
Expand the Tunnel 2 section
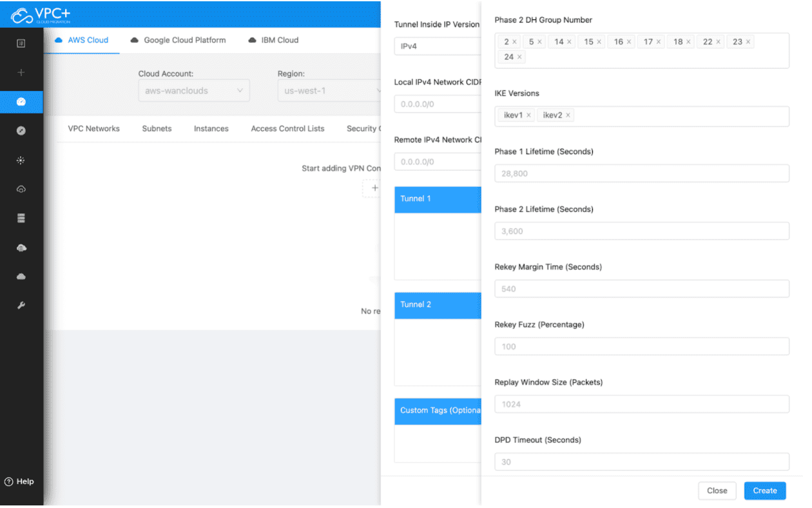[438, 305]
